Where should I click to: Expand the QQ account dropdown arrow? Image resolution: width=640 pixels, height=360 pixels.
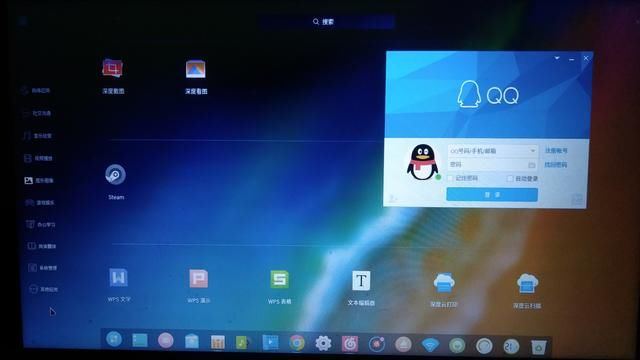click(x=533, y=151)
